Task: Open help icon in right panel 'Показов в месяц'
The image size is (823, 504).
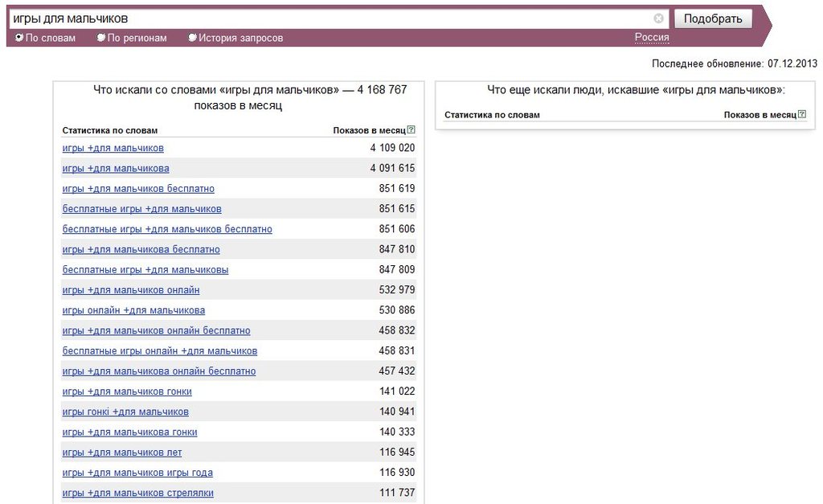Action: point(801,114)
